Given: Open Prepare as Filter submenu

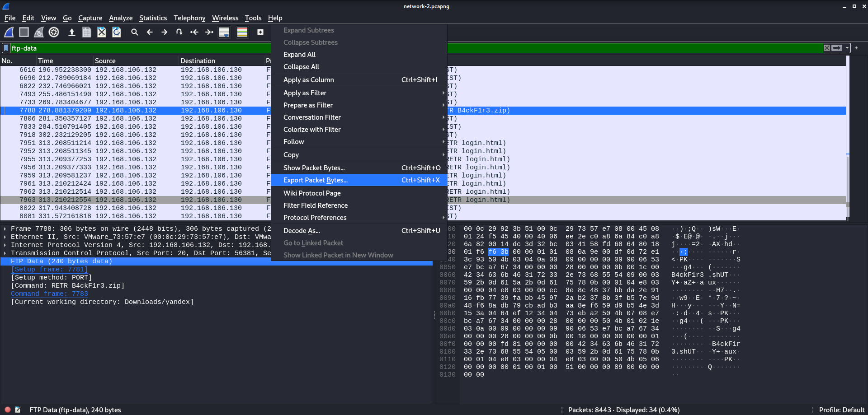Looking at the screenshot, I should [x=359, y=105].
